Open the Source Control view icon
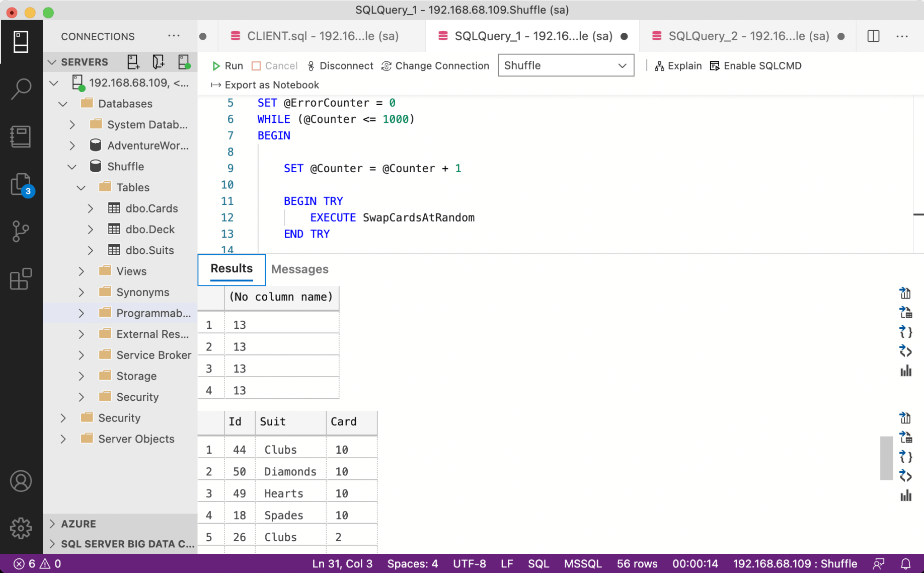The image size is (924, 573). point(21,231)
